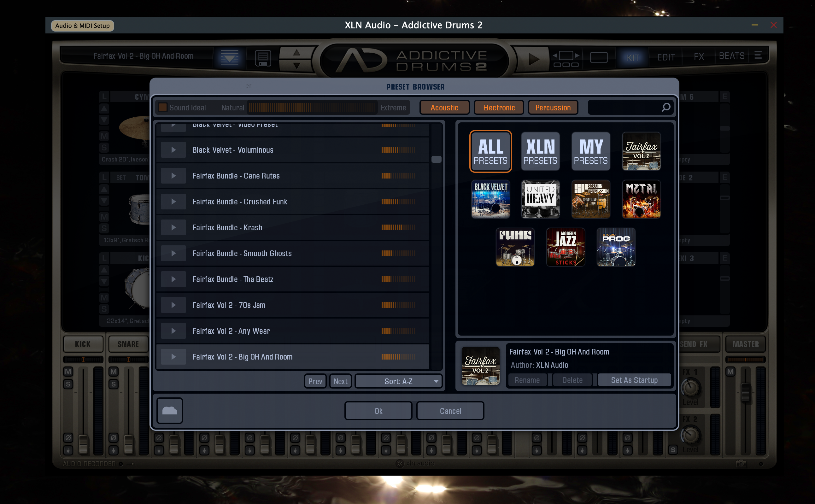Filter by Session Percussion pack
The height and width of the screenshot is (504, 815).
591,199
